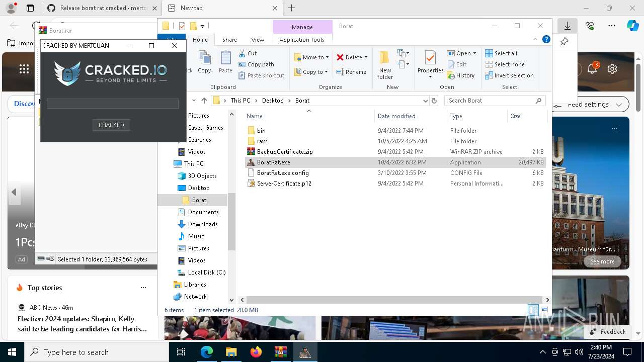The image size is (644, 362).
Task: Show hidden system tray icons
Action: coord(542,352)
